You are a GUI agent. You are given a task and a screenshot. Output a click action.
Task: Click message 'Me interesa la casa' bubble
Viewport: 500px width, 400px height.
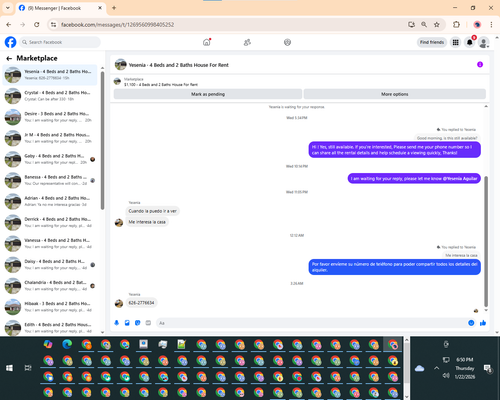(x=147, y=222)
